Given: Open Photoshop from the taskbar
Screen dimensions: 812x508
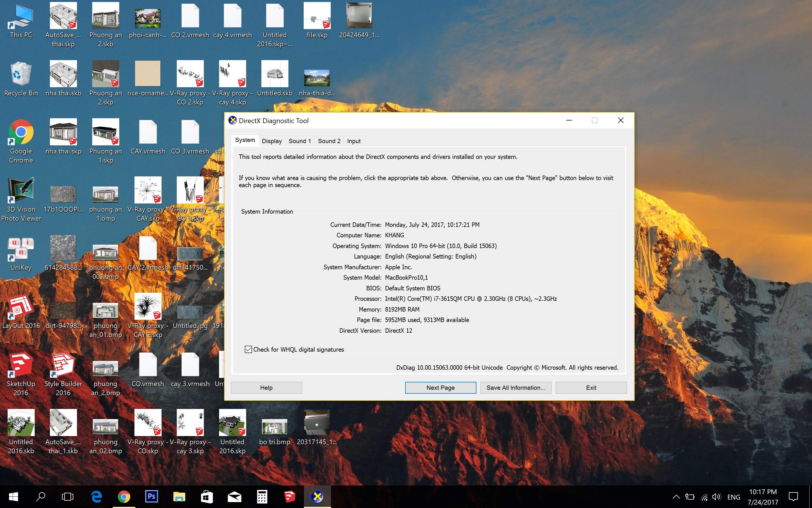Looking at the screenshot, I should 151,497.
